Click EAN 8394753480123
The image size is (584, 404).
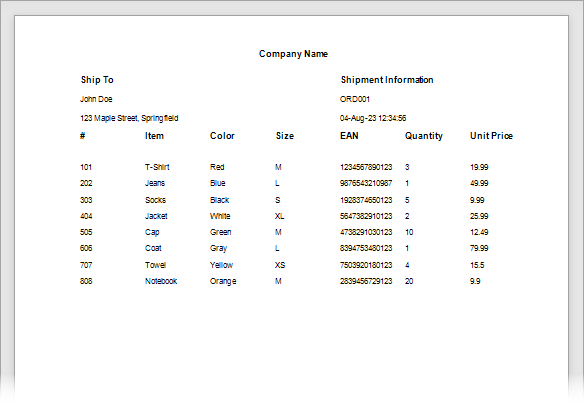click(x=366, y=248)
